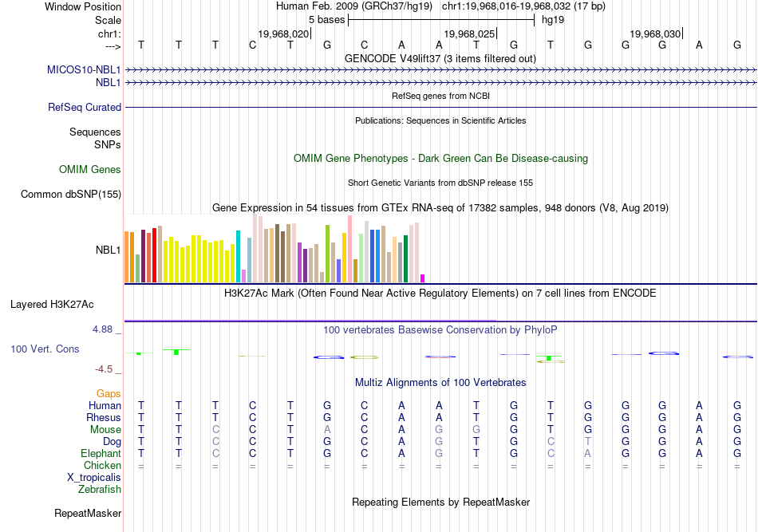Select the X_tropicalis species row label
The image size is (758, 532).
click(94, 478)
